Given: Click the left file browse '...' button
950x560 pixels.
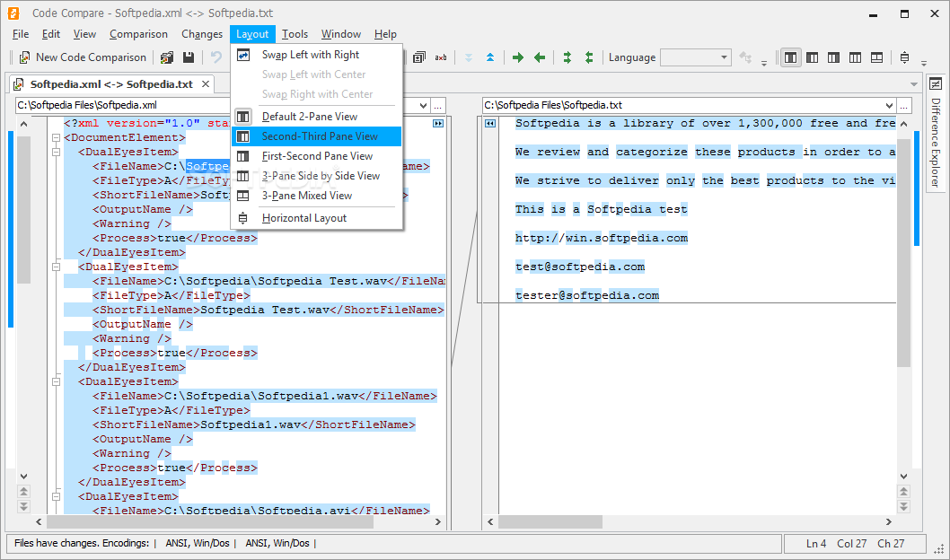Looking at the screenshot, I should (438, 105).
